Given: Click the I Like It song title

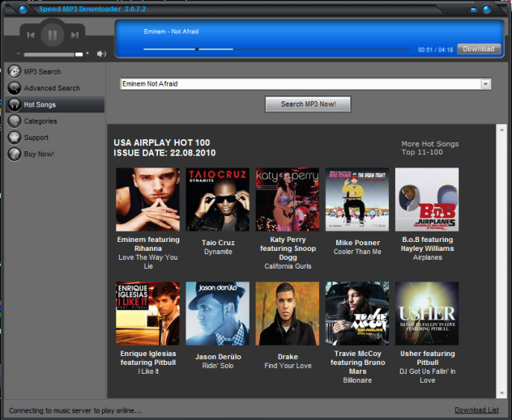Looking at the screenshot, I should pyautogui.click(x=148, y=371).
